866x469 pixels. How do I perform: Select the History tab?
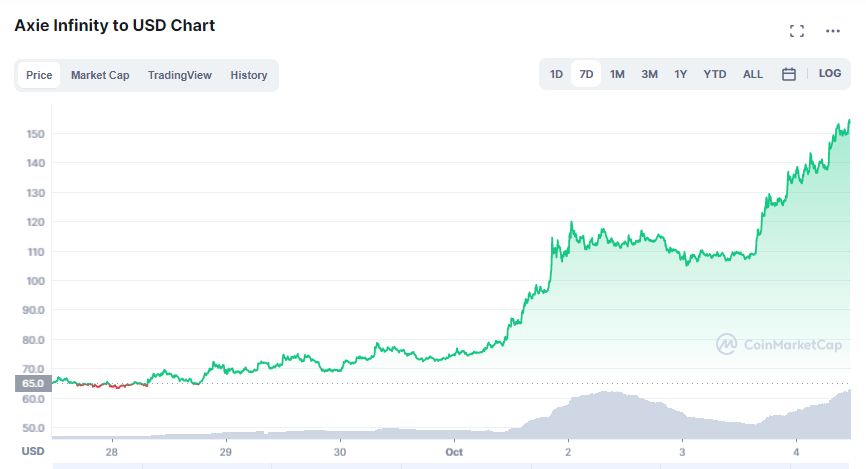click(249, 75)
